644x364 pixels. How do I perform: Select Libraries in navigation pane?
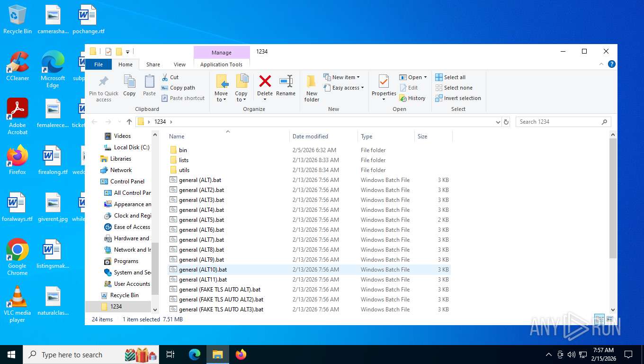(121, 159)
